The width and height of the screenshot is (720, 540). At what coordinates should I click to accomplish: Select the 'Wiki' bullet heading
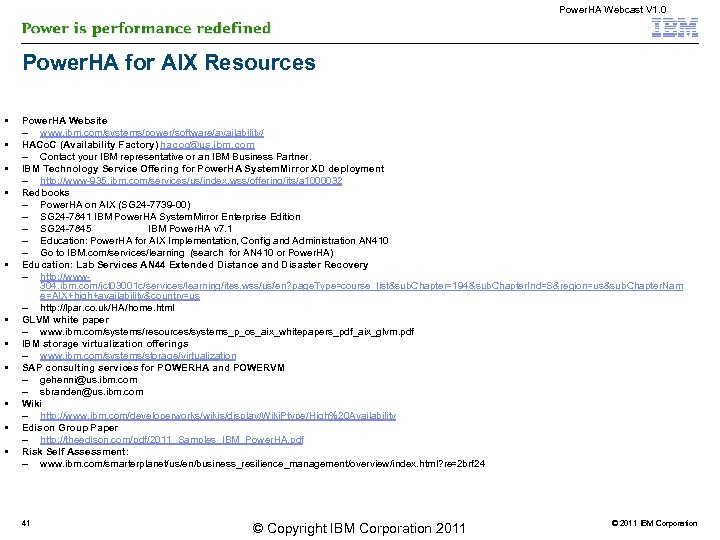(x=32, y=404)
